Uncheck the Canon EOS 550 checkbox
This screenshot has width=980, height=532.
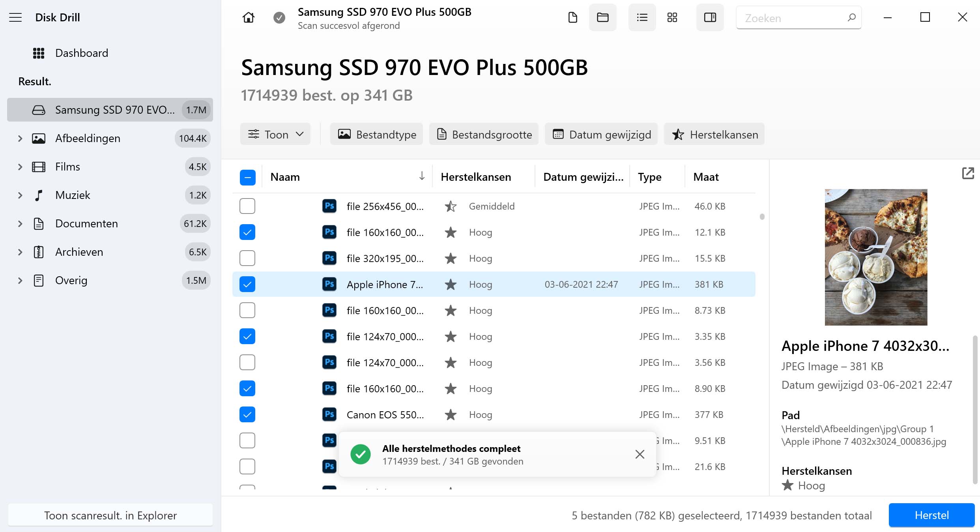(247, 414)
